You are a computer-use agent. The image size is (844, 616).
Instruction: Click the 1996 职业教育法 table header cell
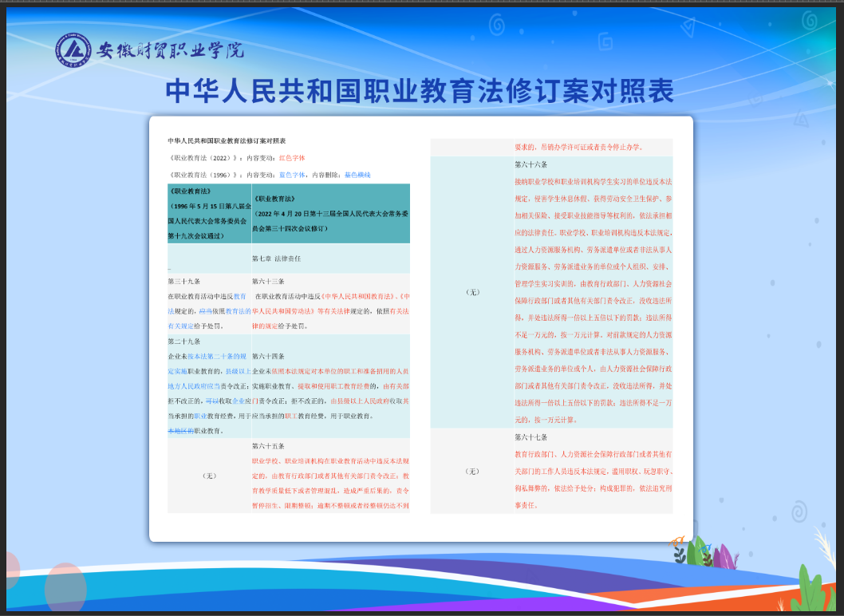tap(208, 213)
